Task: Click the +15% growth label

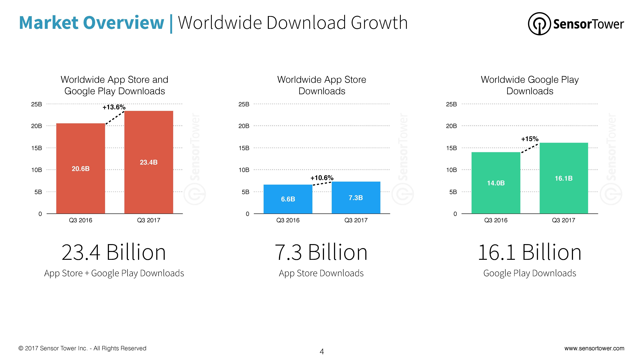Action: [530, 139]
